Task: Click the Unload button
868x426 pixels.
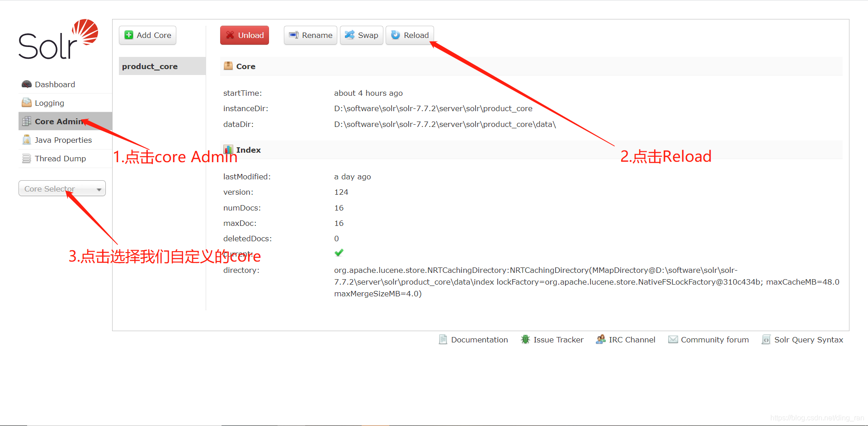Action: click(245, 35)
